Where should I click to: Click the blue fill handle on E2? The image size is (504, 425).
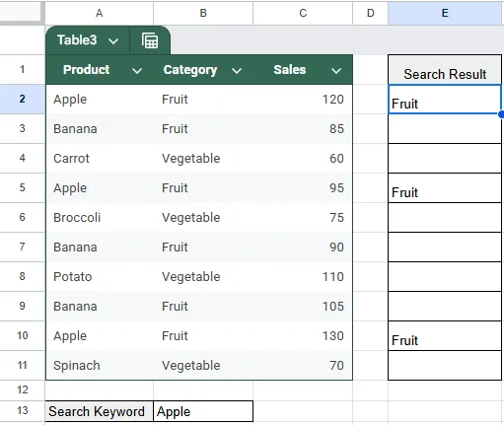[501, 114]
